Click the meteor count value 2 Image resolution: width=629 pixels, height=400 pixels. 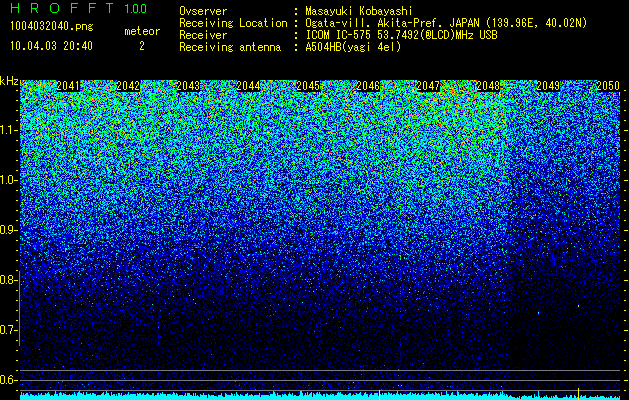pos(142,46)
